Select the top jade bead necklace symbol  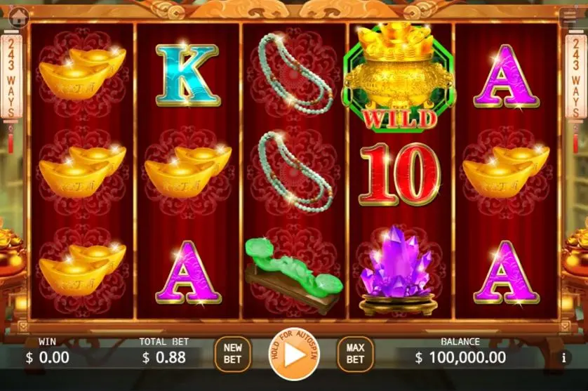296,73
